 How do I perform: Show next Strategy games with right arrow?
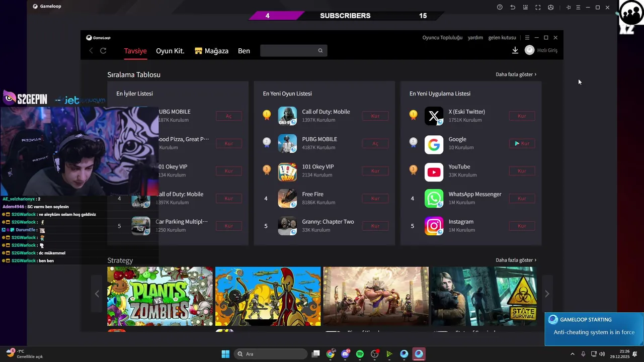547,294
